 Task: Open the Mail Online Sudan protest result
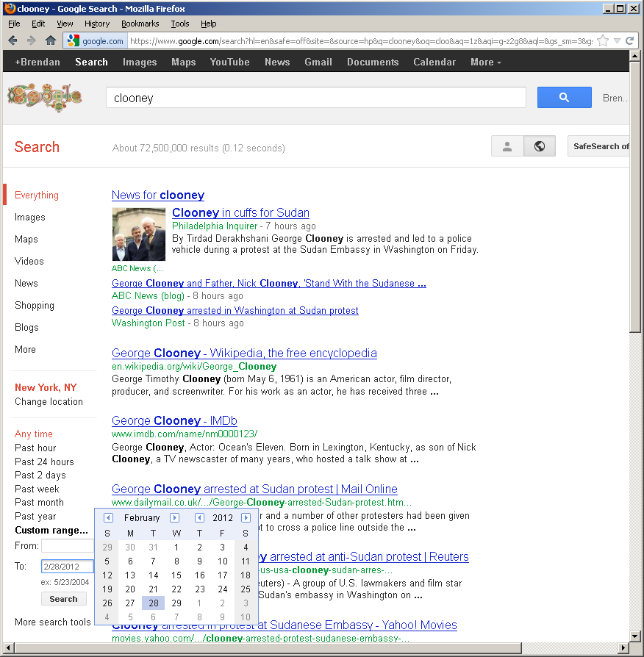254,489
